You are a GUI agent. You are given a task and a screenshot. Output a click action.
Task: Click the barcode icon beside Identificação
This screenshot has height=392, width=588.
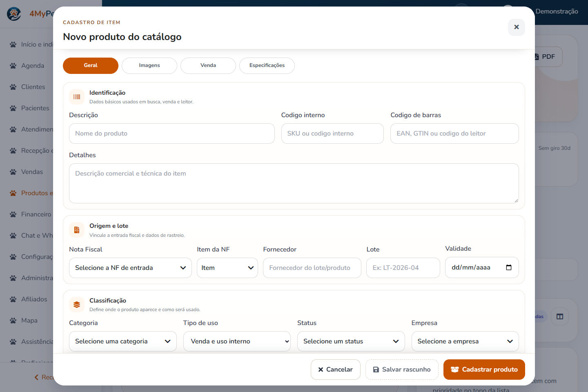click(x=77, y=97)
